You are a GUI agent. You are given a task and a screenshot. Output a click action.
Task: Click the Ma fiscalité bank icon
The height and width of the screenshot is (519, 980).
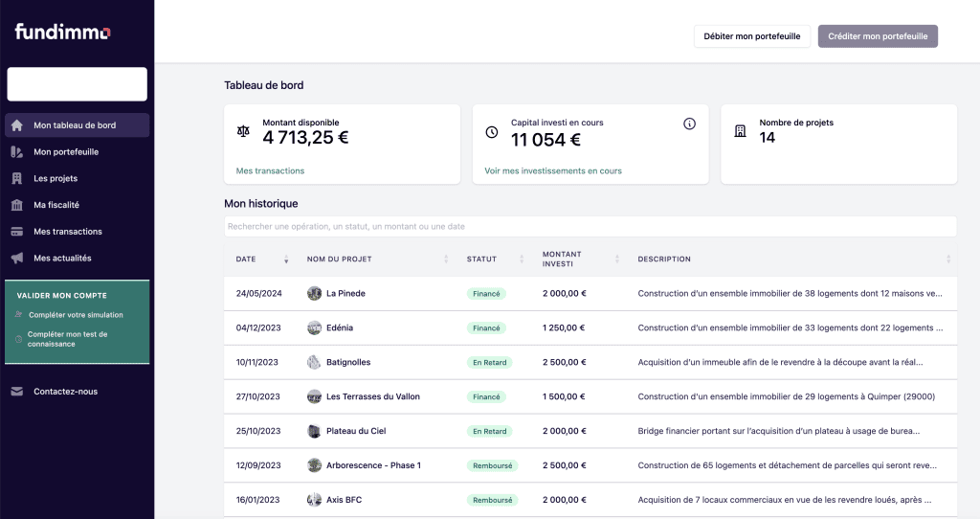(16, 205)
